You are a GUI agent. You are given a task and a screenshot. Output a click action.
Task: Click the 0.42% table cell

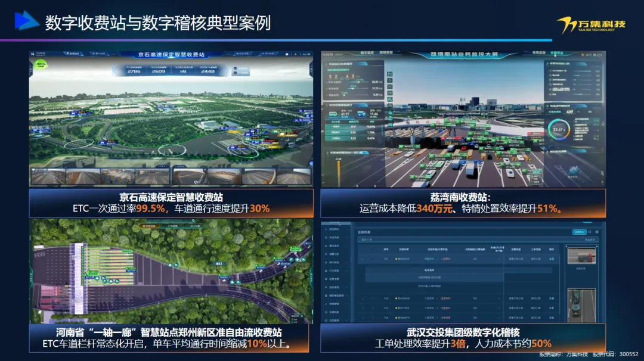371,138
